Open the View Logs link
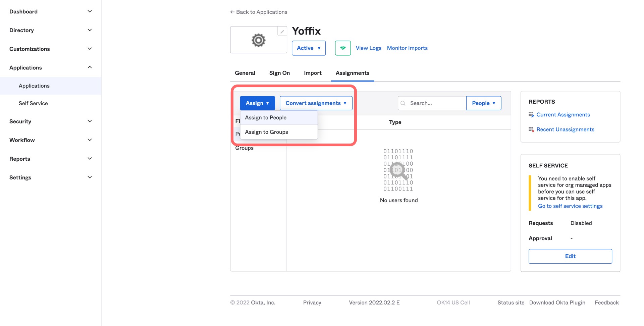644x326 pixels. tap(368, 48)
